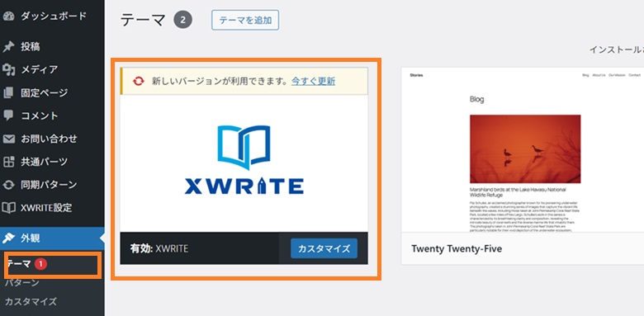The width and height of the screenshot is (644, 316).
Task: Click the open book icon beside XWRITE設定
Action: point(9,208)
